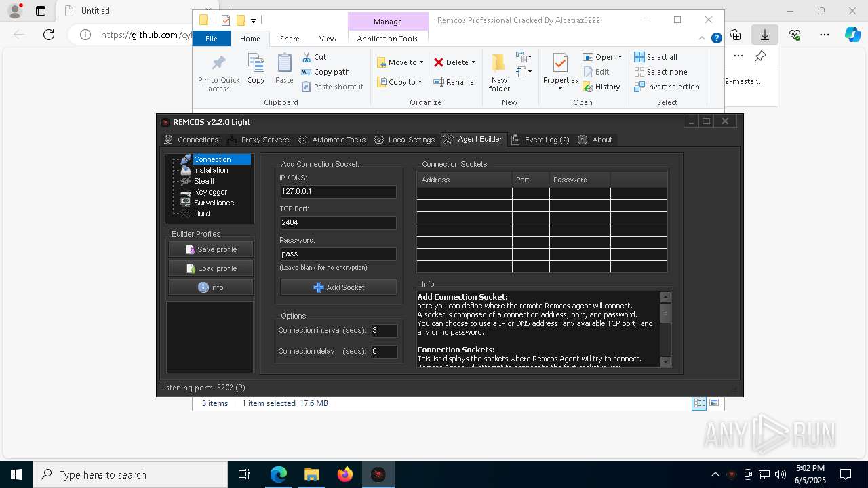Switch to the Share ribbon tab
This screenshot has height=488, width=868.
click(290, 39)
